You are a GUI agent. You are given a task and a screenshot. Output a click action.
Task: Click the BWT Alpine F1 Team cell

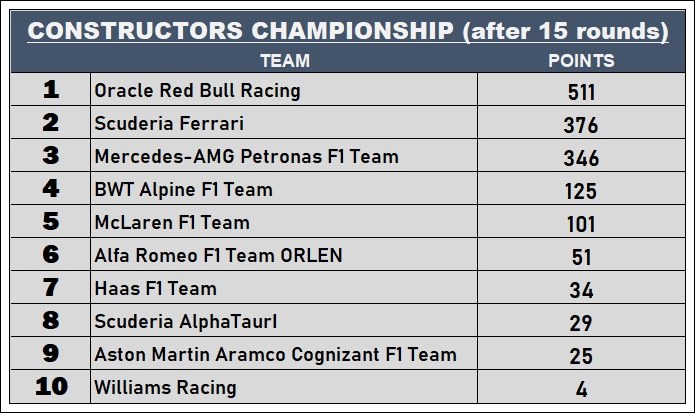pos(284,188)
